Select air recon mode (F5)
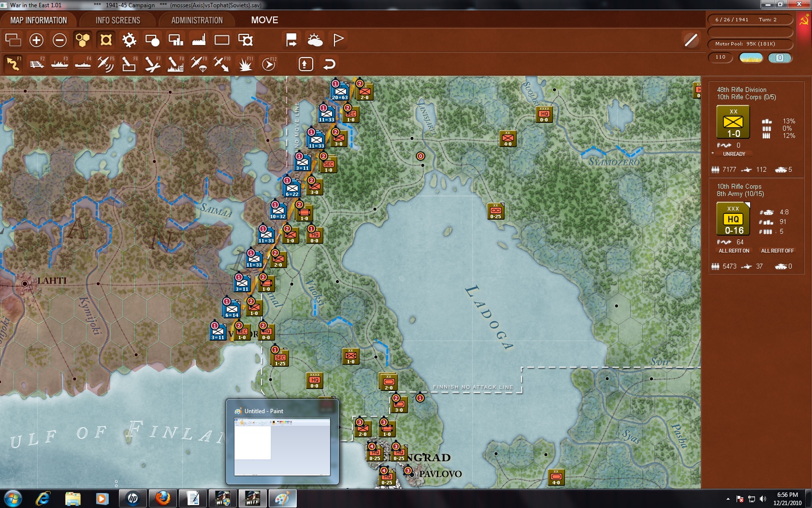812x508 pixels. coord(105,64)
